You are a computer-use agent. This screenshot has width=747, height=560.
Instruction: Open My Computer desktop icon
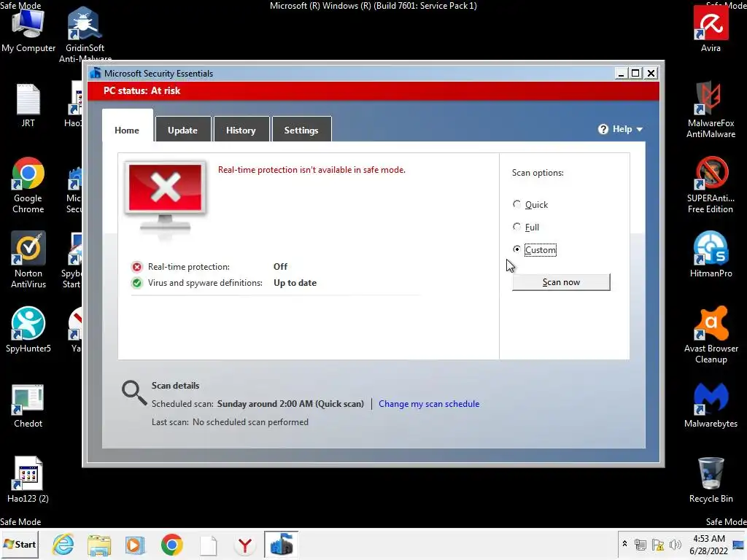pos(28,29)
